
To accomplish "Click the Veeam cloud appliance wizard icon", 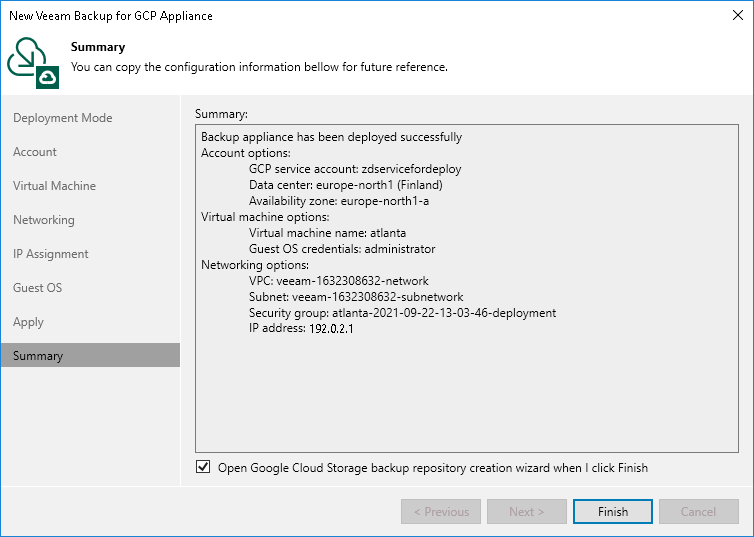I will tap(33, 63).
